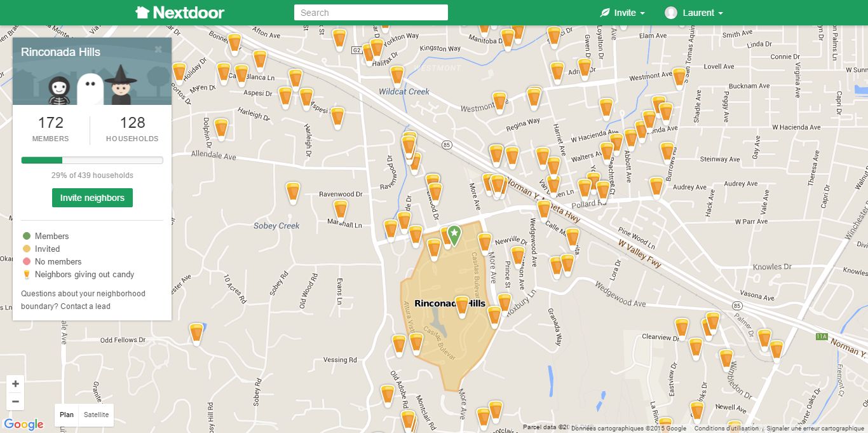868x433 pixels.
Task: Click candy corn marker near Newell Ave
Action: [697, 413]
